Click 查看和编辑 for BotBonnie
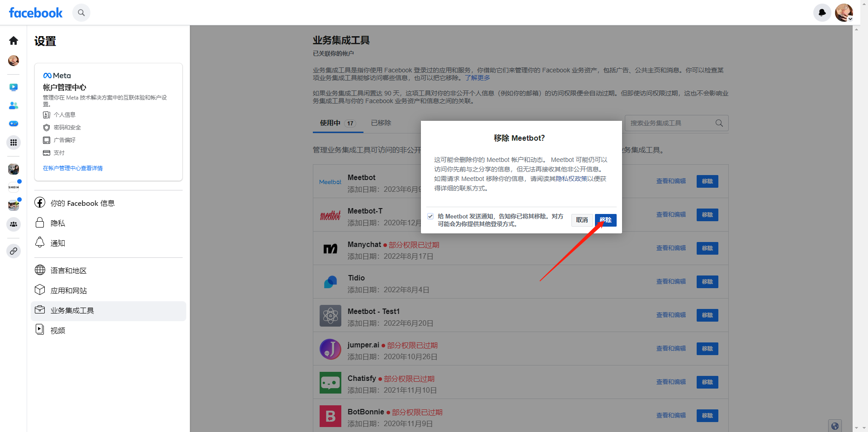 [x=671, y=415]
